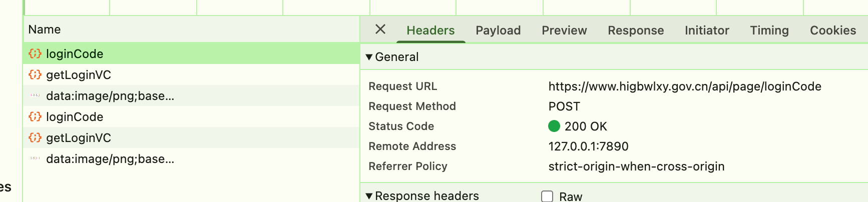Image resolution: width=868 pixels, height=202 pixels.
Task: Click the Request URL value link
Action: pos(685,86)
